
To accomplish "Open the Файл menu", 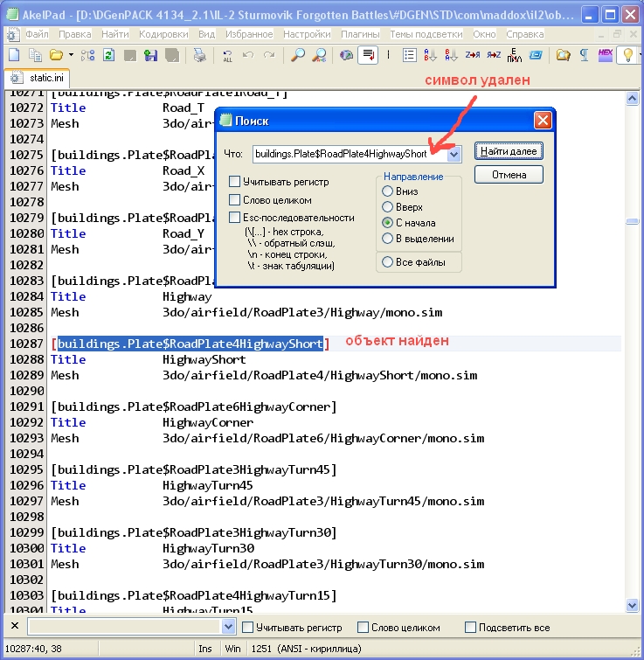I will [x=37, y=34].
